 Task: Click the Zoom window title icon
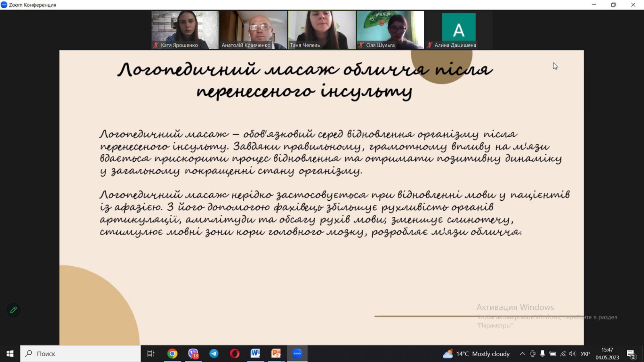(x=4, y=5)
